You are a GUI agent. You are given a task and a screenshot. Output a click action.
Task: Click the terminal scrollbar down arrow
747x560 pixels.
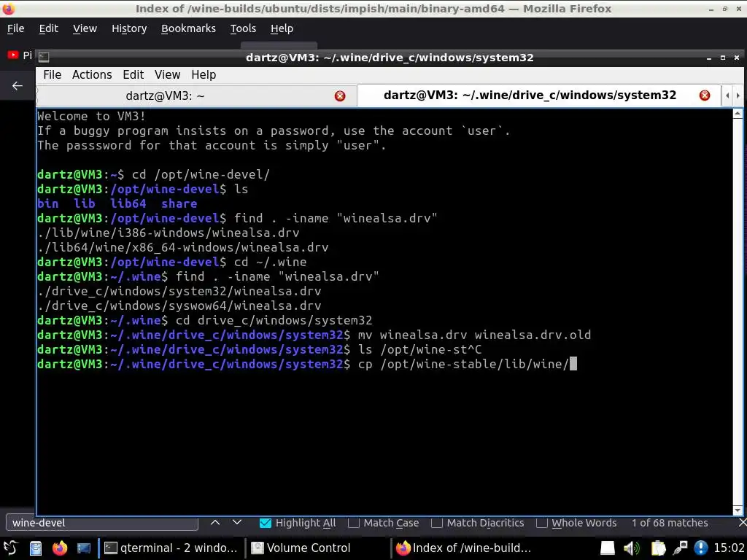(738, 510)
